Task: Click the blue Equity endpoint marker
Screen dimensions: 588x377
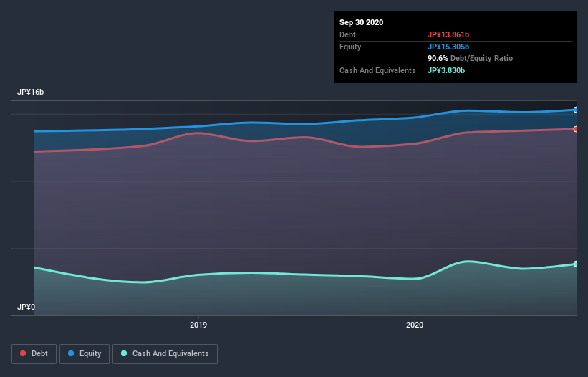Action: point(576,110)
